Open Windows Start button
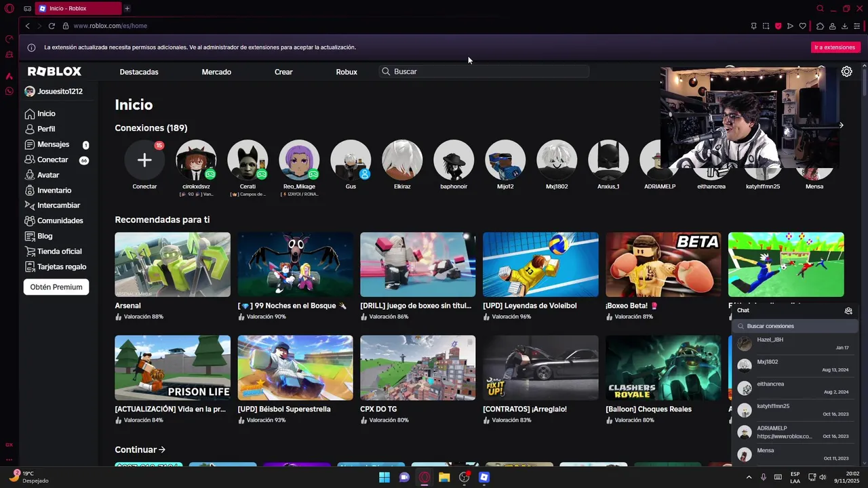Image resolution: width=868 pixels, height=488 pixels. pos(384,477)
